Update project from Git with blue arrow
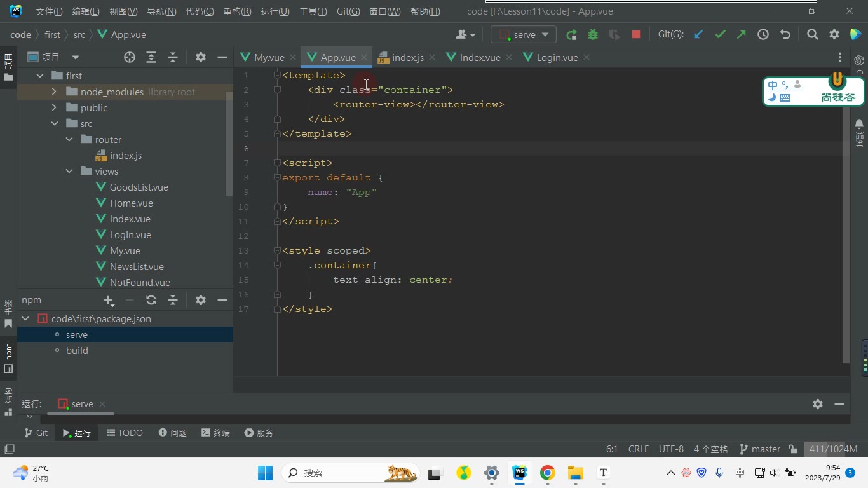 point(698,34)
